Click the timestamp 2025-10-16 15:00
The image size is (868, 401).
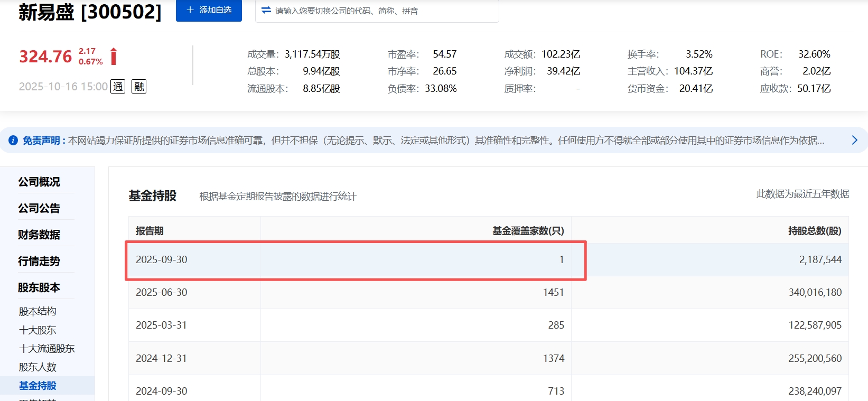[63, 87]
